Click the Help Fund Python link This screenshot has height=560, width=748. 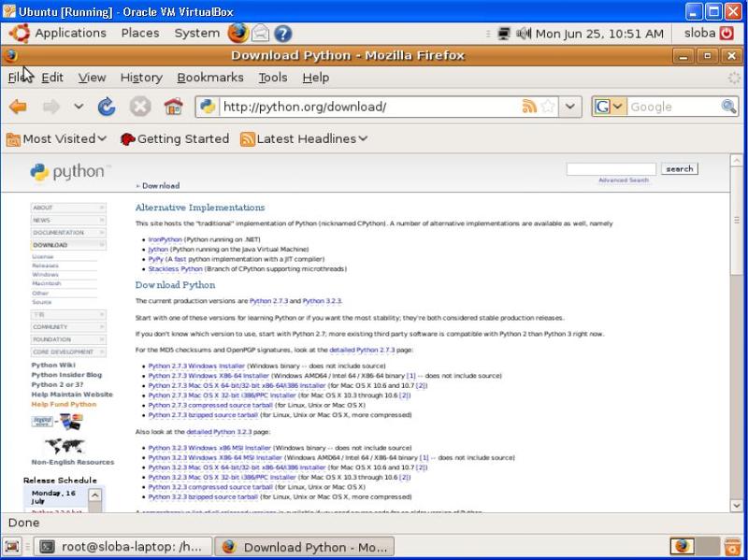click(64, 405)
